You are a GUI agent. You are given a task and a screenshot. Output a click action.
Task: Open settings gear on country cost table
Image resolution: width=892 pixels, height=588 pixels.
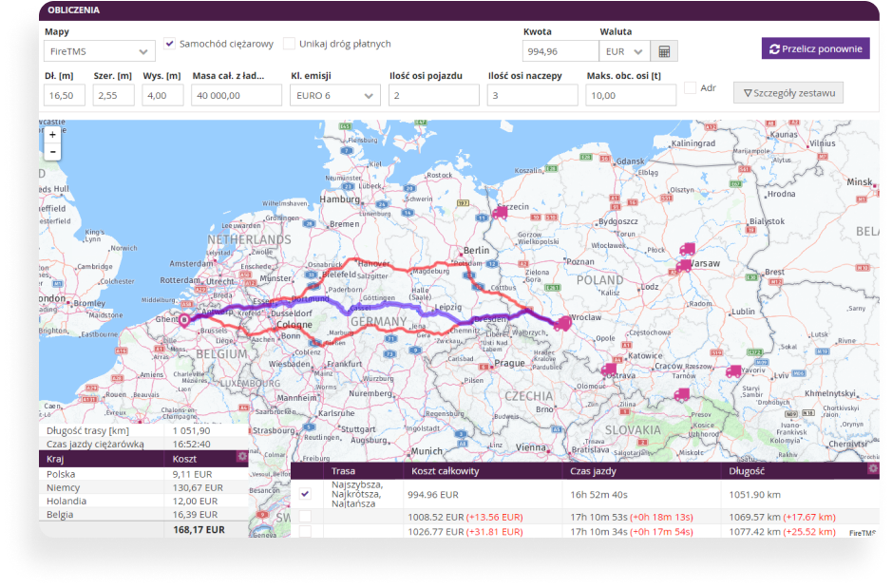242,457
